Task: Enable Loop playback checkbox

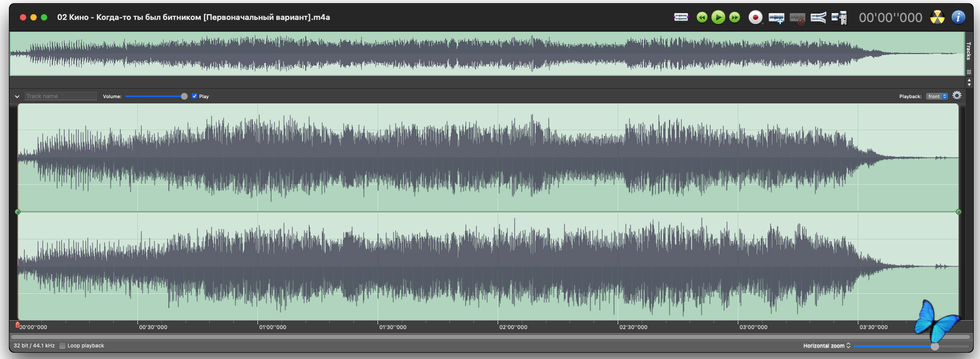Action: [62, 346]
